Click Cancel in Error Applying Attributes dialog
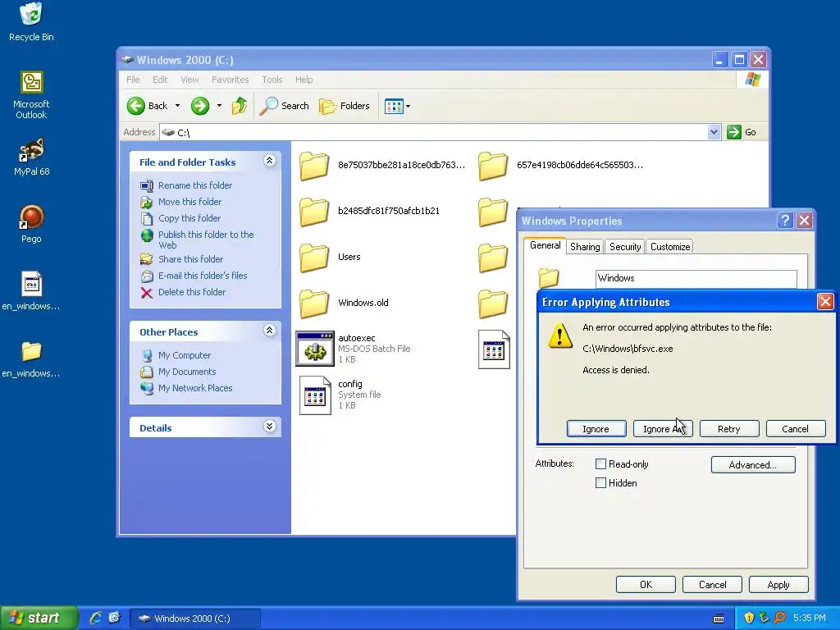 (x=796, y=428)
